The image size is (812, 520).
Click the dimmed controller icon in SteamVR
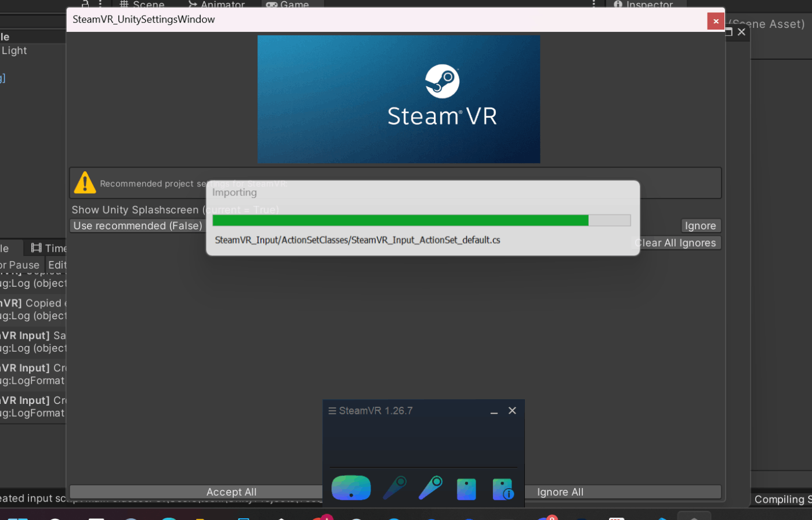394,488
